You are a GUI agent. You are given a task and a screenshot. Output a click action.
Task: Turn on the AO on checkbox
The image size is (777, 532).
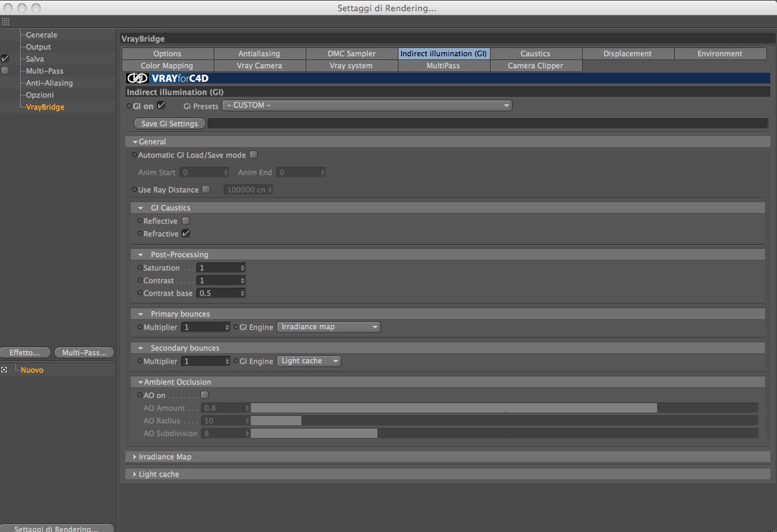(204, 394)
